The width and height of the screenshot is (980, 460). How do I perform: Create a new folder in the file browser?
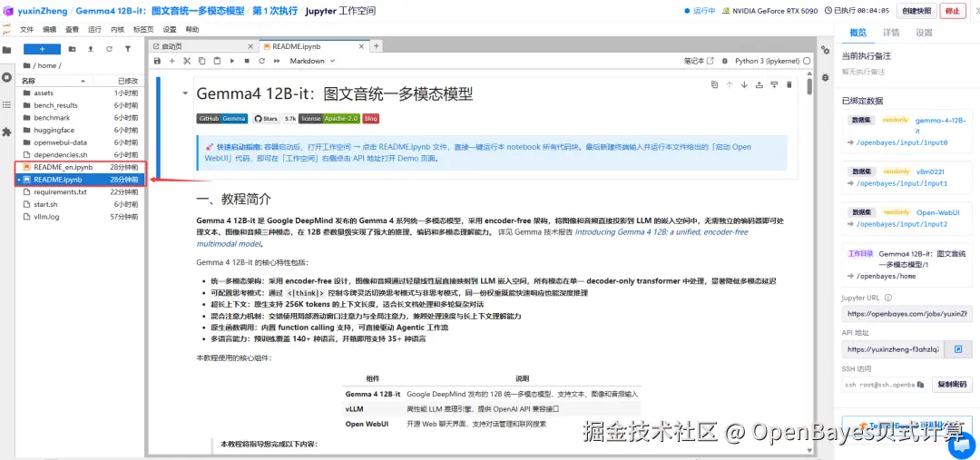[73, 49]
